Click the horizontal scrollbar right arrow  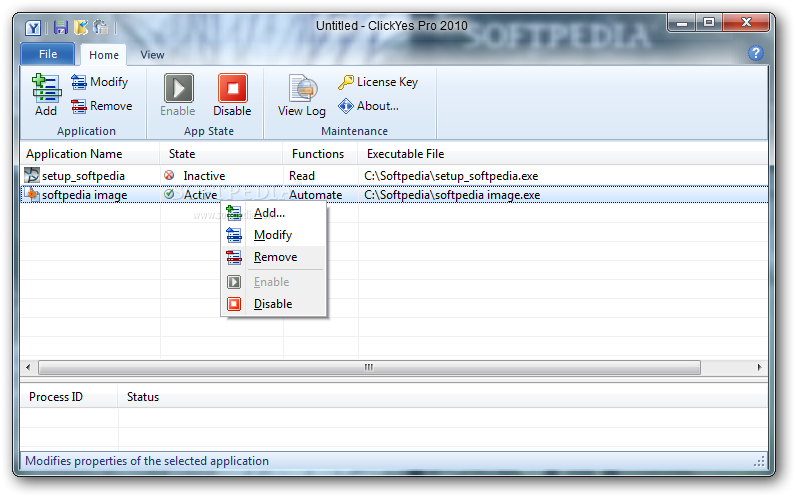pos(759,367)
